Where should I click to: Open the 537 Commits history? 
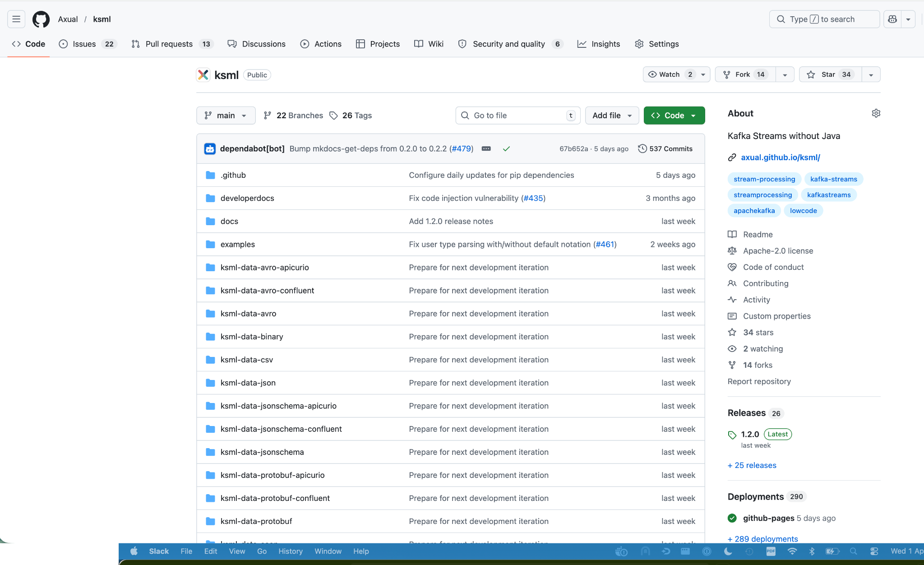(x=665, y=148)
